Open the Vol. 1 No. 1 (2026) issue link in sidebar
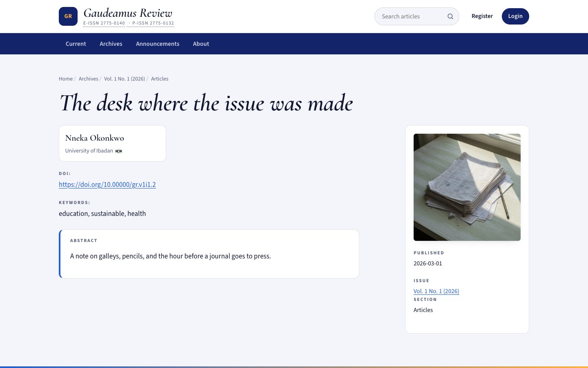 click(436, 291)
